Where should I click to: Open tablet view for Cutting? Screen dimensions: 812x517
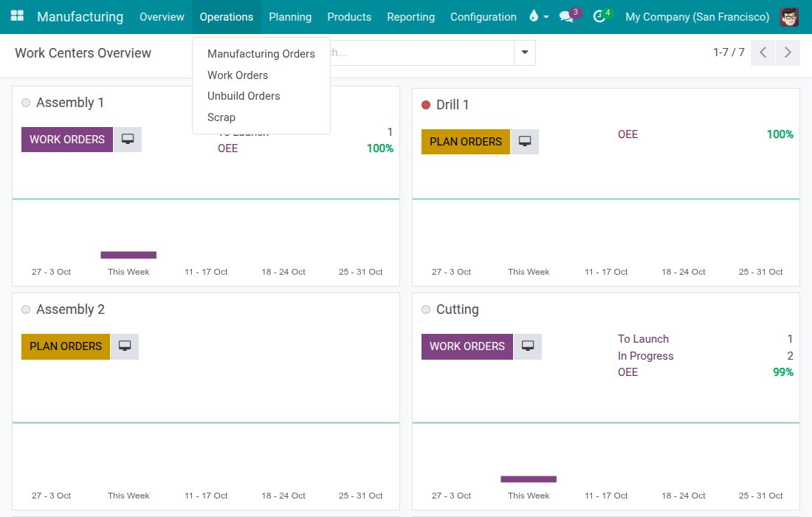click(x=527, y=346)
